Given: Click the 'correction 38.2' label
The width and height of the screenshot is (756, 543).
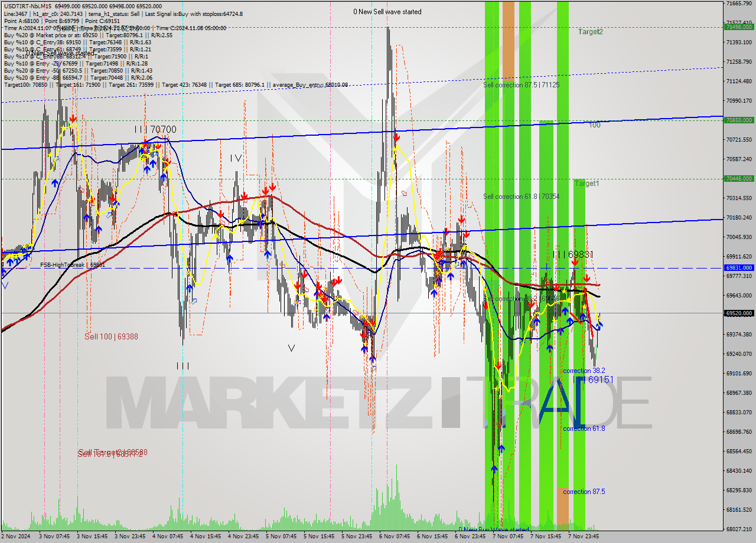Looking at the screenshot, I should coord(584,371).
